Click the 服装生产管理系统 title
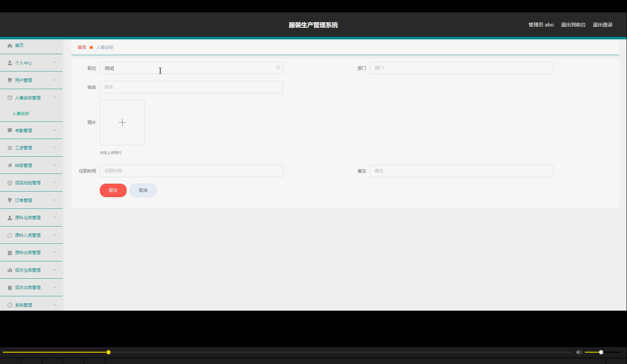 pos(313,25)
